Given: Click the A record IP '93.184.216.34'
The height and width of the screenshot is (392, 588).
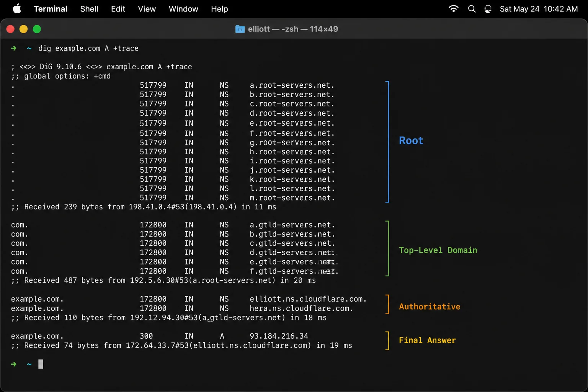Looking at the screenshot, I should (x=279, y=336).
